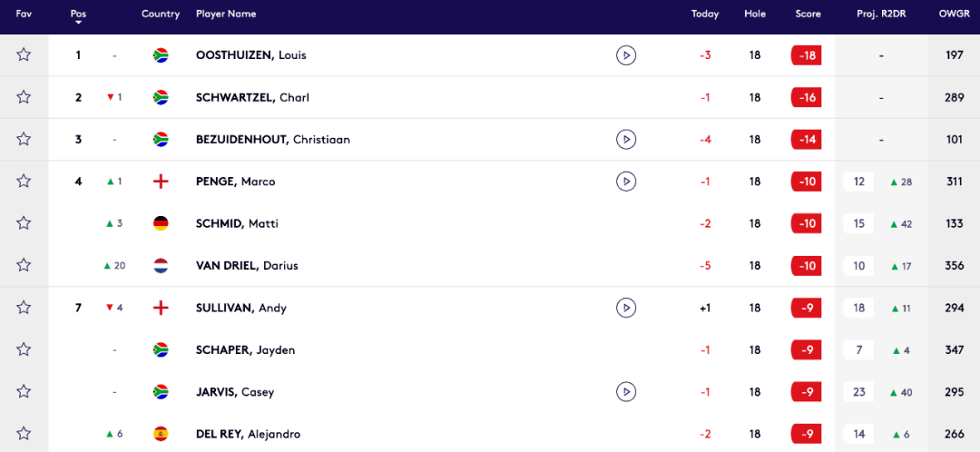The height and width of the screenshot is (452, 980).
Task: Click Andy Sullivan's play video icon
Action: pos(625,308)
